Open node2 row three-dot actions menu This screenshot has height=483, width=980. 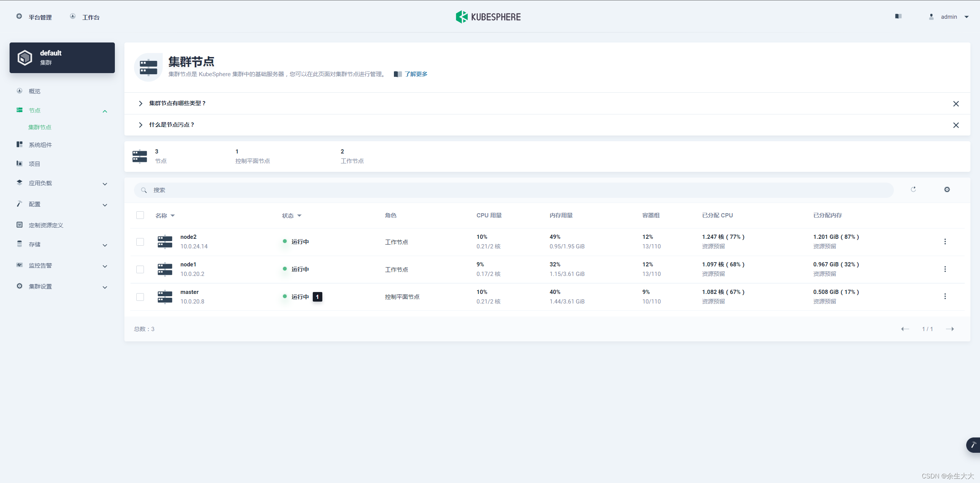[x=945, y=241]
